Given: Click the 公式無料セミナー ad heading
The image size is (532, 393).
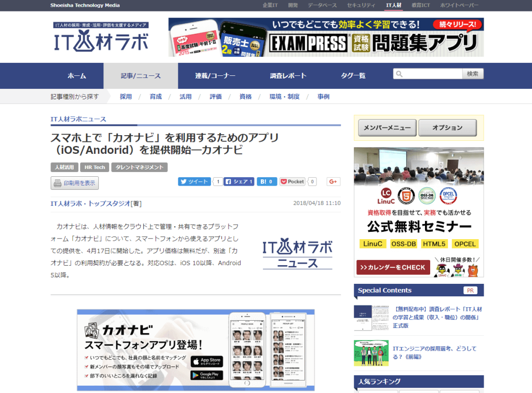Looking at the screenshot, I should pyautogui.click(x=419, y=226).
